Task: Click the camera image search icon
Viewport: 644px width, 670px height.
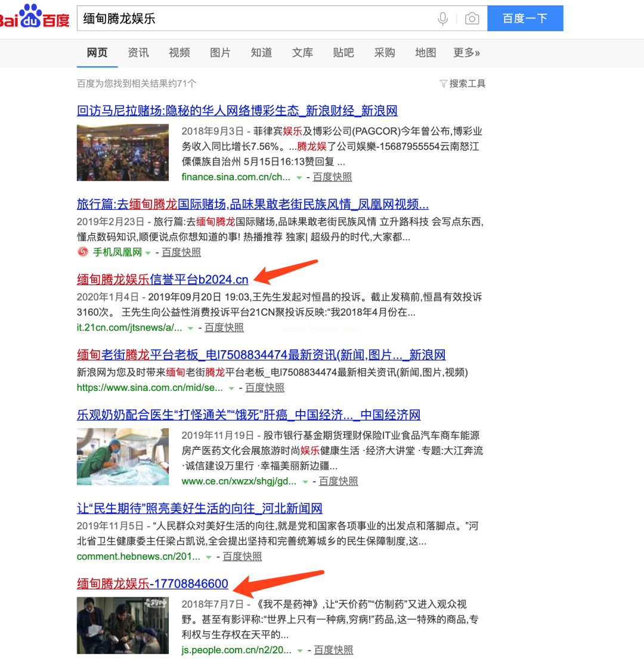Action: point(472,18)
